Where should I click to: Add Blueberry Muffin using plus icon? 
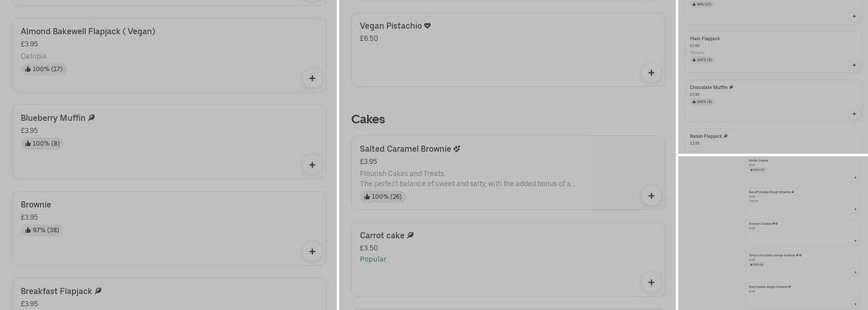pyautogui.click(x=312, y=165)
